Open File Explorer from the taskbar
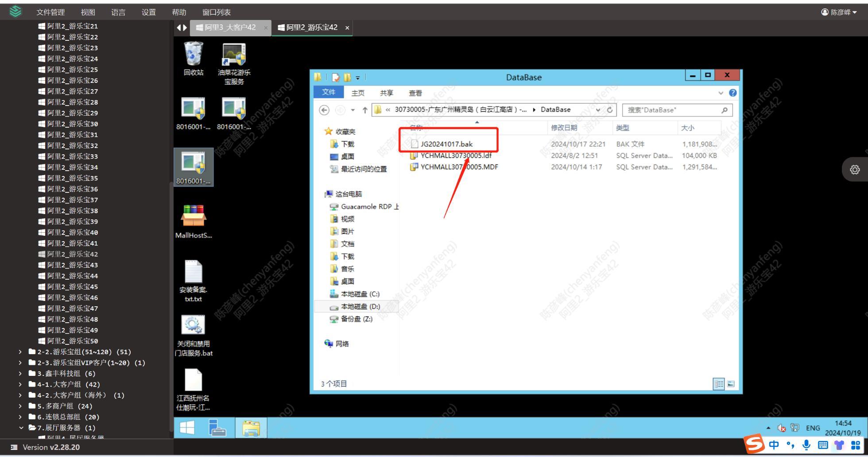The width and height of the screenshot is (868, 457). 251,428
